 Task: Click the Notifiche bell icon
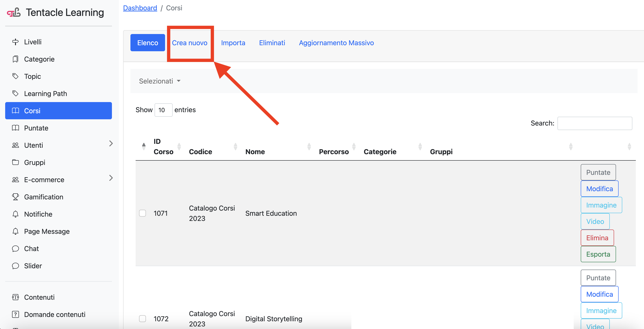tap(15, 214)
